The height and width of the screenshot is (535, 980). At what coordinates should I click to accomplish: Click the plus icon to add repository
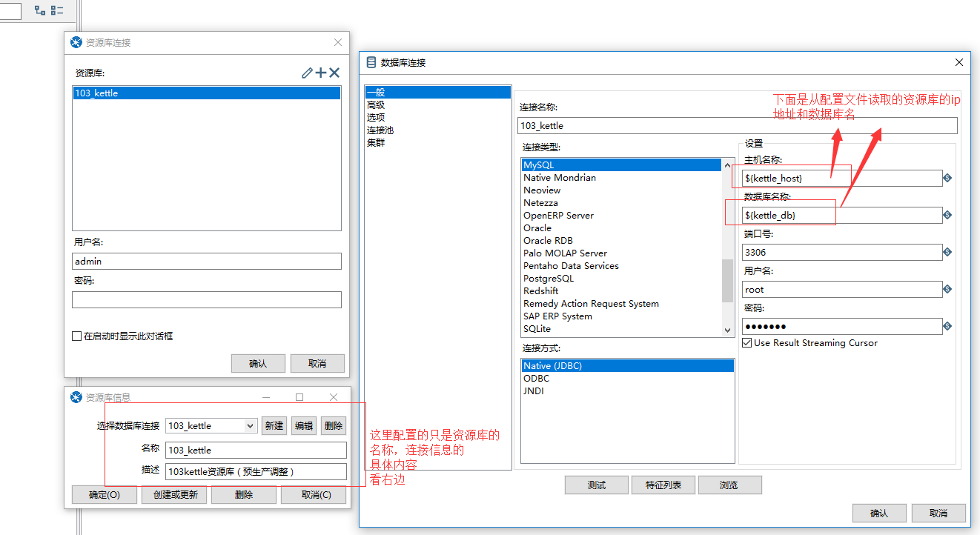tap(321, 73)
